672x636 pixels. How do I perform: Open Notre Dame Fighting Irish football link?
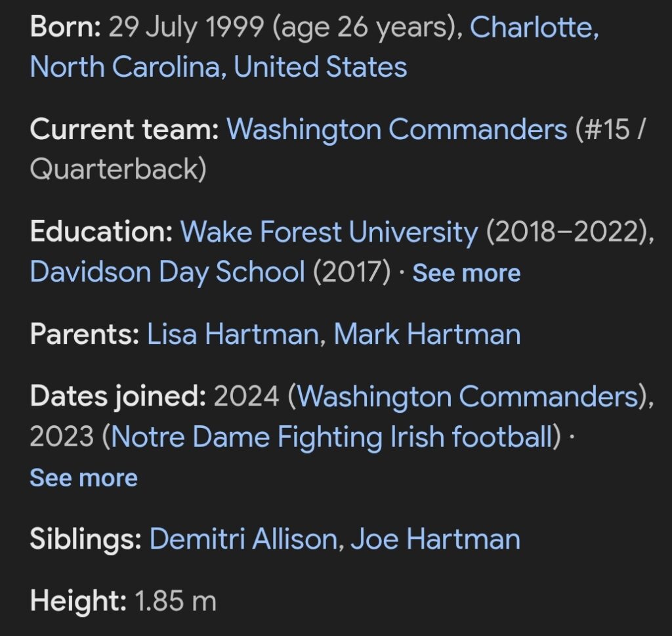point(330,436)
